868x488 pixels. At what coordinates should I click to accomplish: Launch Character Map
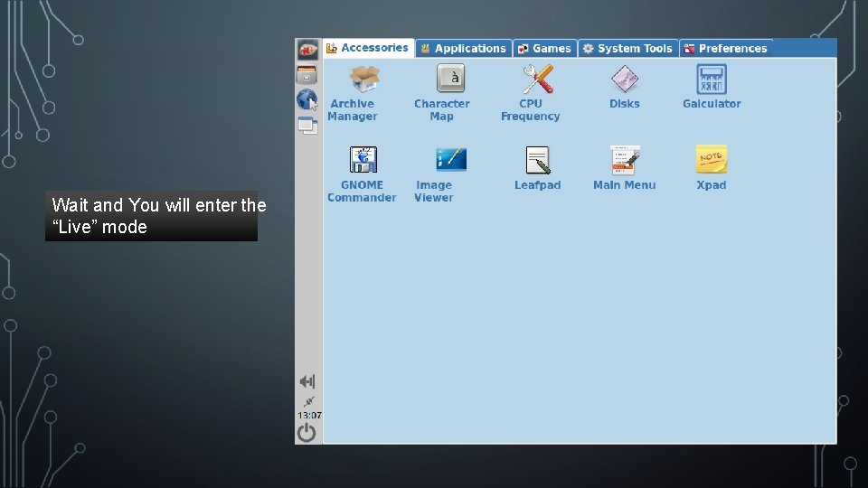pos(442,93)
